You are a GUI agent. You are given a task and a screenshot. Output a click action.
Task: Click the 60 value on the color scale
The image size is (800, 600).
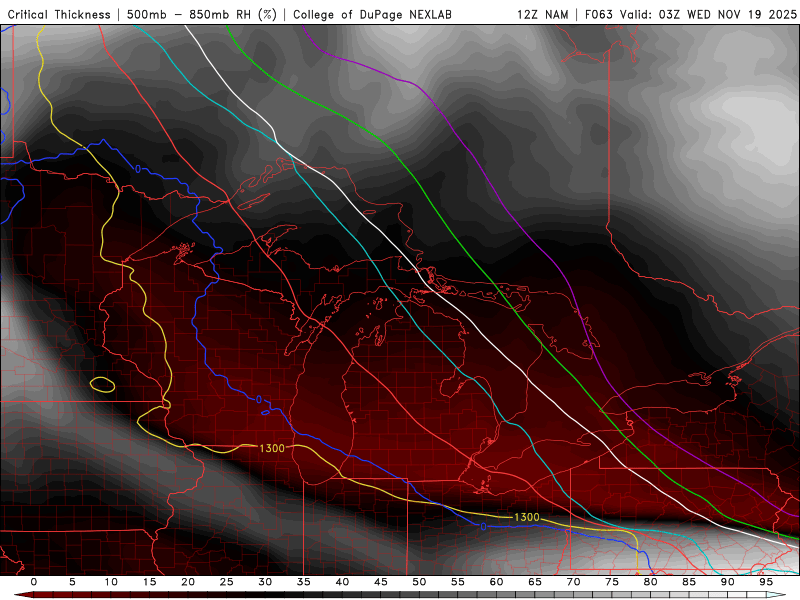point(496,582)
